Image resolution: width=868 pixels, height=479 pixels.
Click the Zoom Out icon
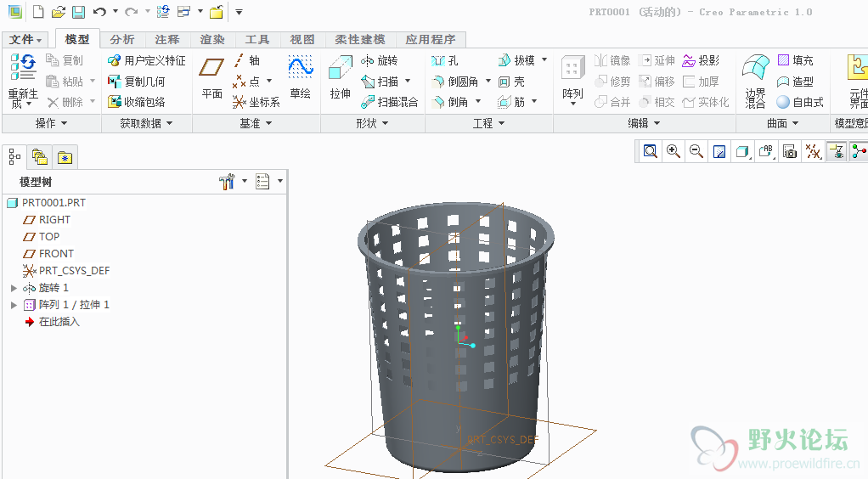[x=696, y=150]
